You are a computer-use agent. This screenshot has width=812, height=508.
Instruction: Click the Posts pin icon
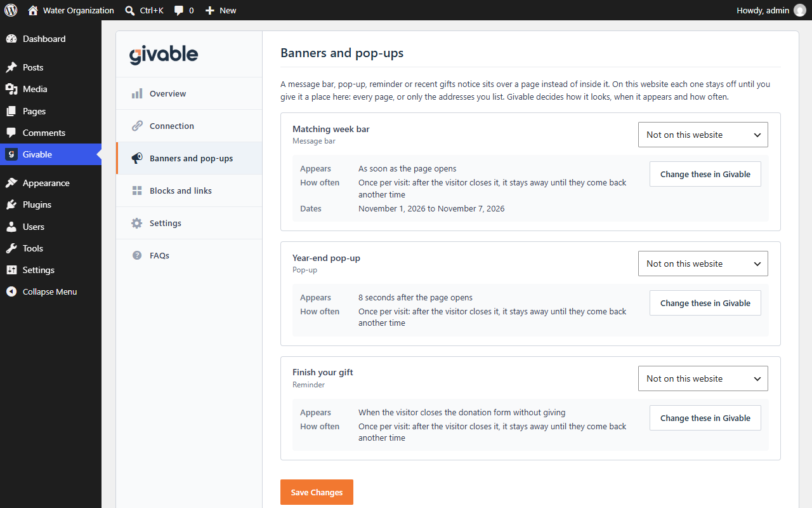11,67
